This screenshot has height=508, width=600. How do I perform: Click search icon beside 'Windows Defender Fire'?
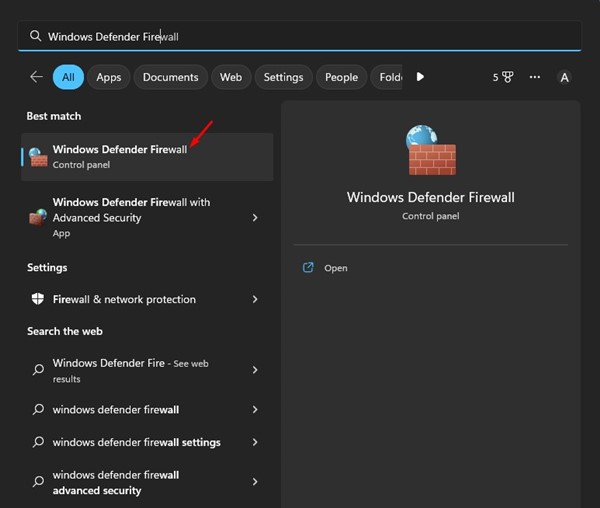[38, 369]
